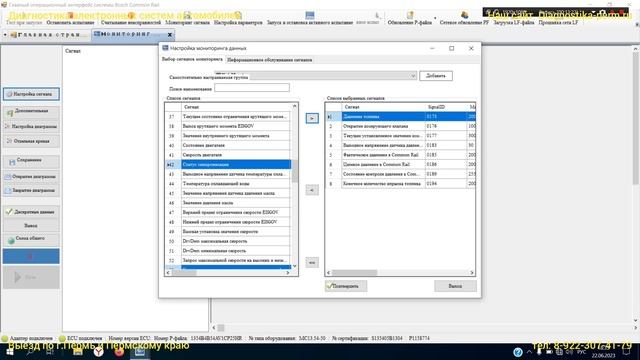The height and width of the screenshot is (360, 640).
Task: Click the green globe sidebar button
Action: click(31, 239)
